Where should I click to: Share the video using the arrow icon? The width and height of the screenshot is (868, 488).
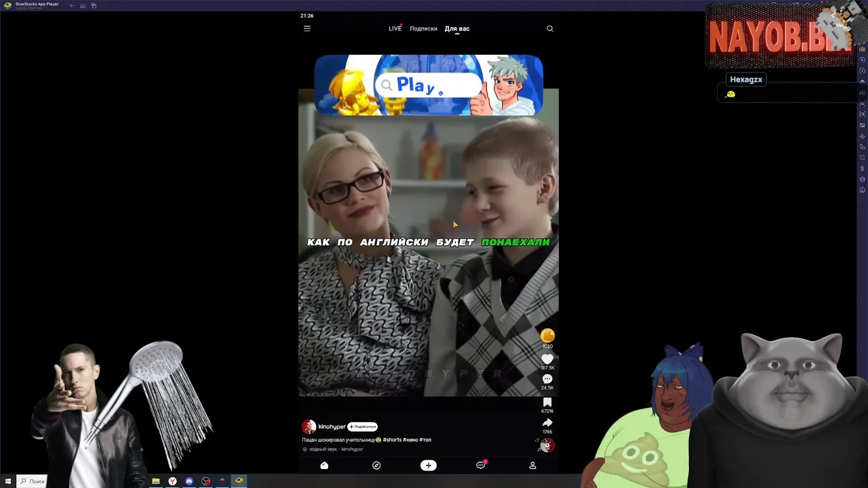point(547,423)
